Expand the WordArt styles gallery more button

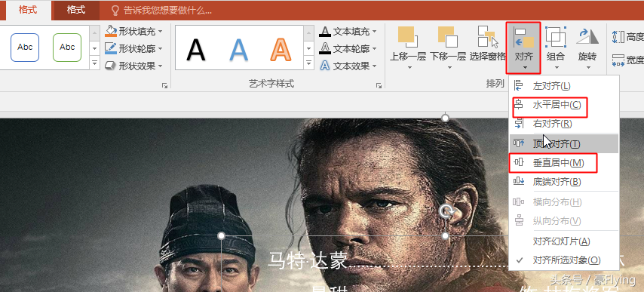(x=309, y=63)
